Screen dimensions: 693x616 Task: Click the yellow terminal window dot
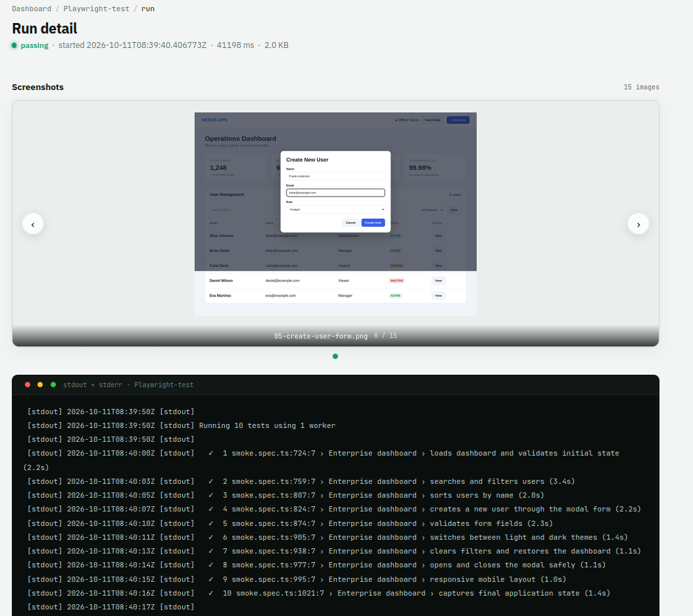(40, 385)
